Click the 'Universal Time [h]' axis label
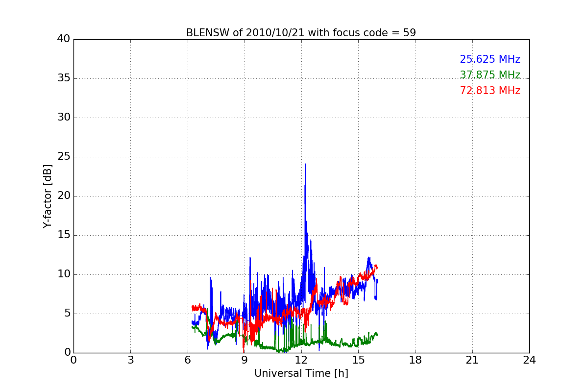 pos(301,373)
